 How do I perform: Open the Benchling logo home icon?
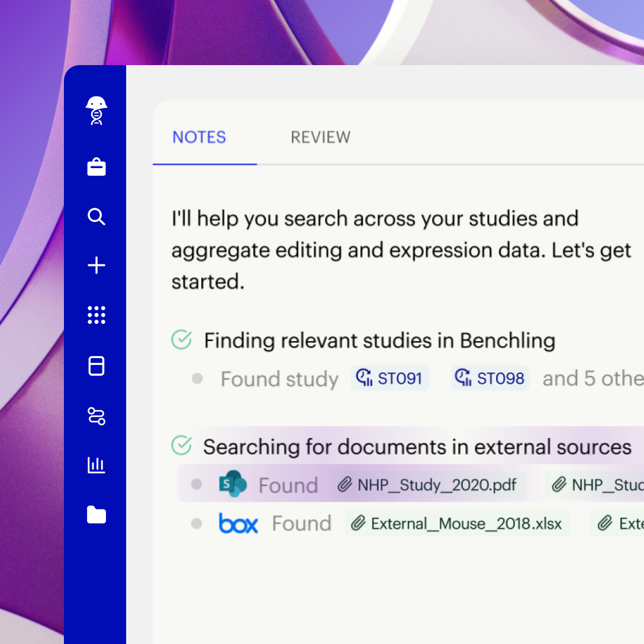click(x=96, y=111)
